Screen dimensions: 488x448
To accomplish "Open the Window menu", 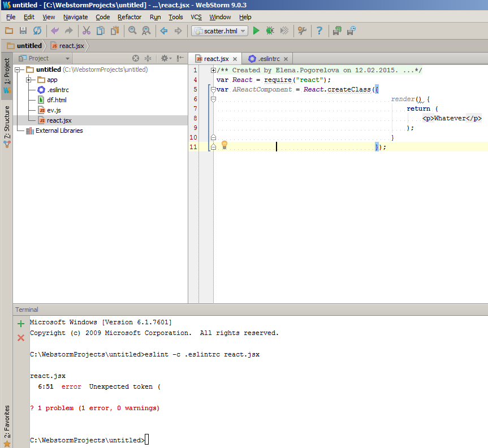I will (220, 17).
